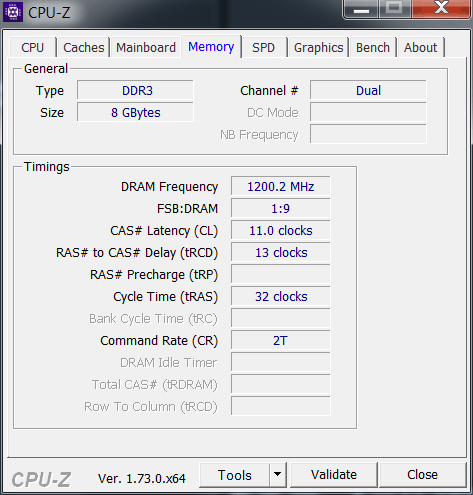Show the About tab

coord(420,48)
